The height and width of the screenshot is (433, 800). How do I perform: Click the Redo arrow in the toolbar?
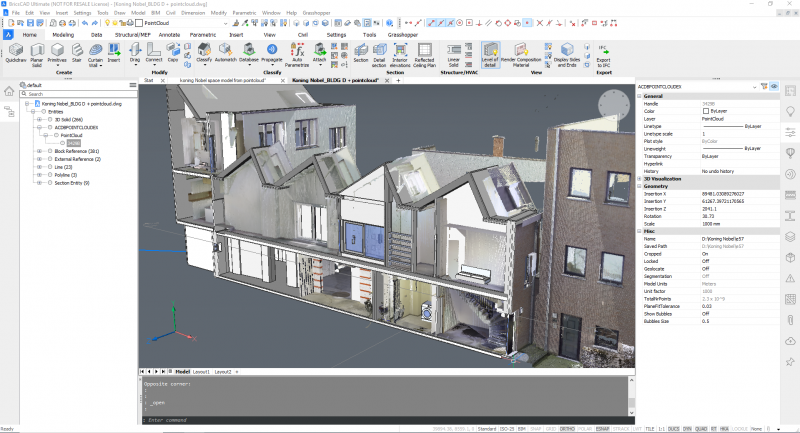[94, 23]
